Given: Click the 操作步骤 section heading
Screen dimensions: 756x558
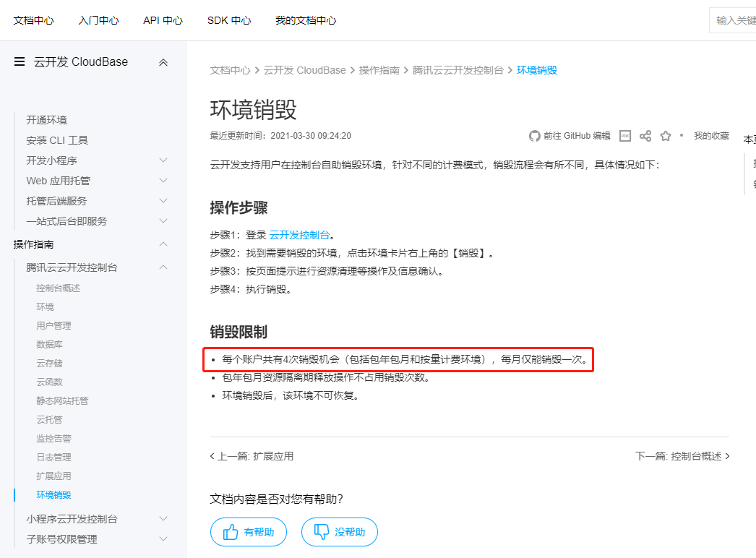Looking at the screenshot, I should [239, 208].
